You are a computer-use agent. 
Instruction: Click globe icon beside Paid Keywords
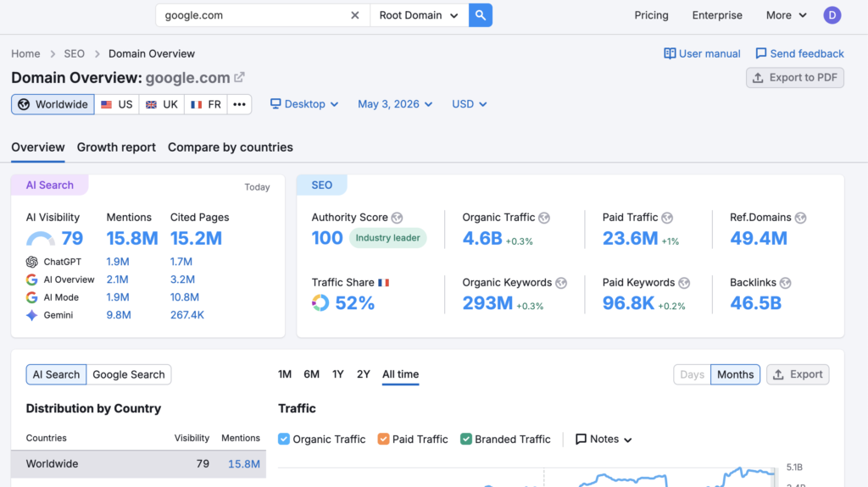(x=684, y=283)
